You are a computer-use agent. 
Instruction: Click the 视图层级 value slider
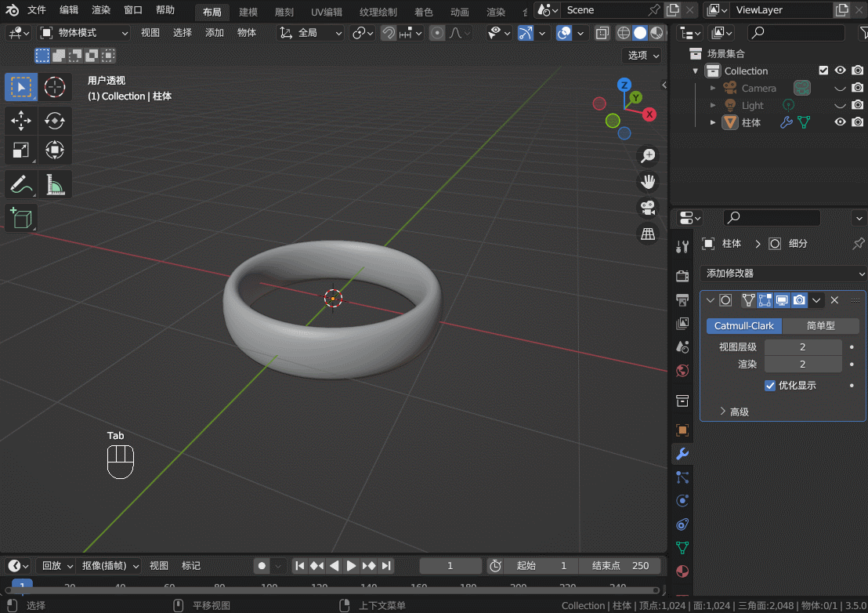(802, 346)
